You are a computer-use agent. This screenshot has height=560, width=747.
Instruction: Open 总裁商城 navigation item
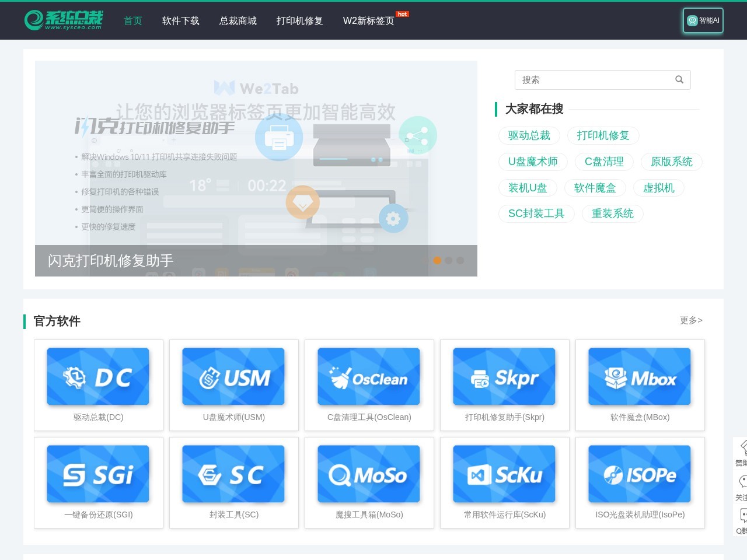[x=238, y=20]
